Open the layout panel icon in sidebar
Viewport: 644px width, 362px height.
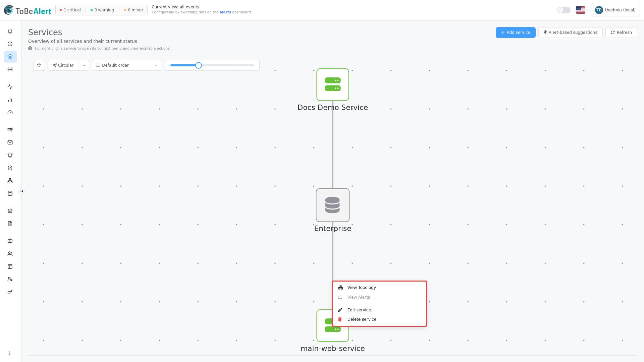pos(10,266)
